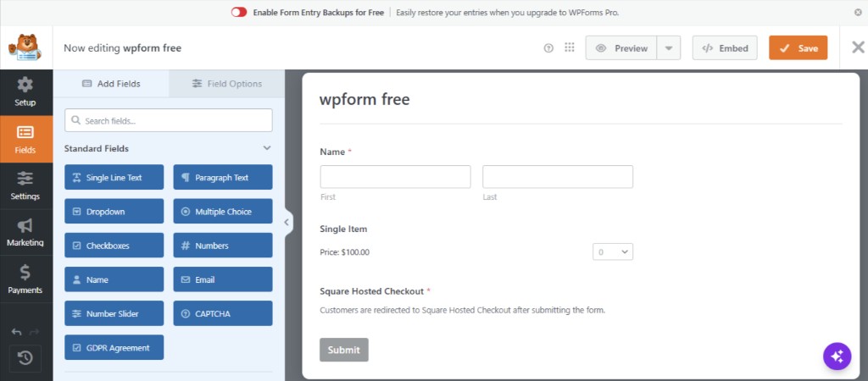Switch to Field Options tab
Image resolution: width=868 pixels, height=381 pixels.
click(227, 84)
